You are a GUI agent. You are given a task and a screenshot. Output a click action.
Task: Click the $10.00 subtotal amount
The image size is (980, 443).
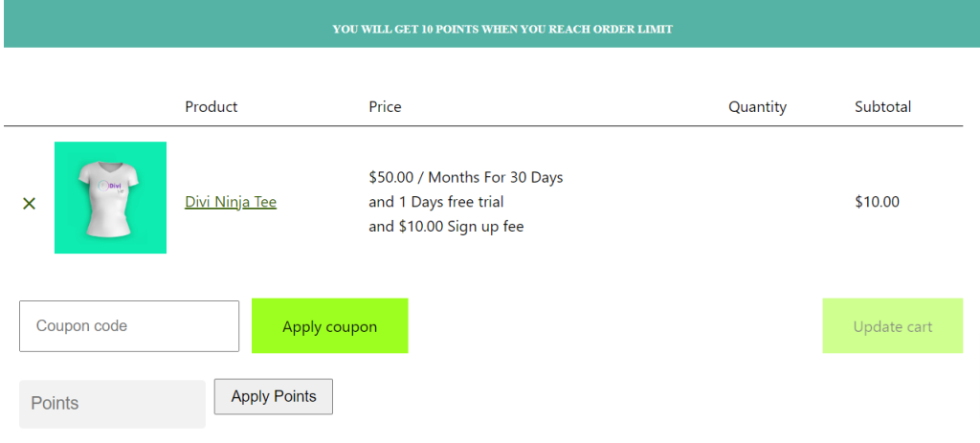tap(878, 202)
